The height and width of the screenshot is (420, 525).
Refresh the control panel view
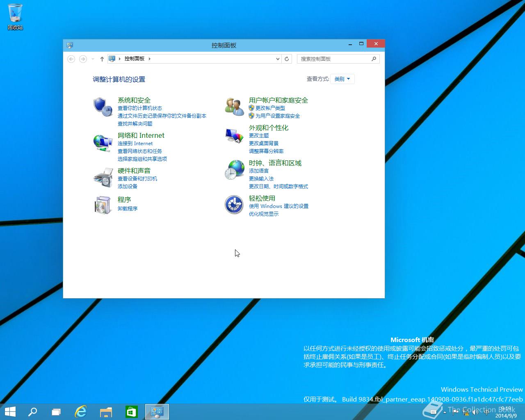pos(287,59)
